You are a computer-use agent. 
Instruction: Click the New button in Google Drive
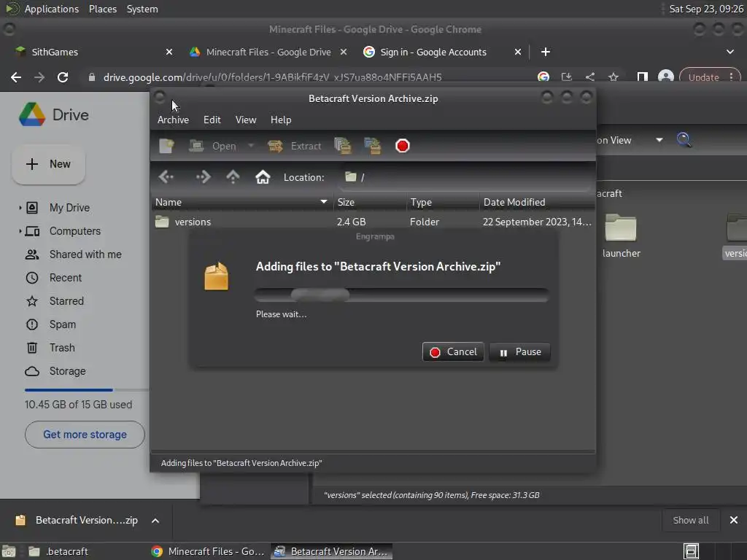click(49, 164)
